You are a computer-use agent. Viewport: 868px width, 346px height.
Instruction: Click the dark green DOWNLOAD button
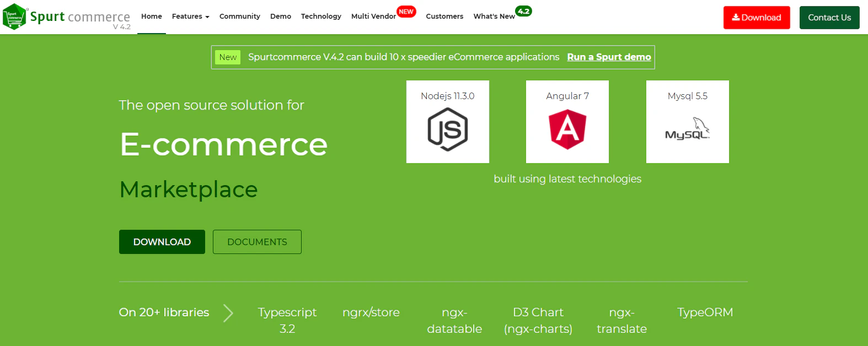tap(162, 242)
